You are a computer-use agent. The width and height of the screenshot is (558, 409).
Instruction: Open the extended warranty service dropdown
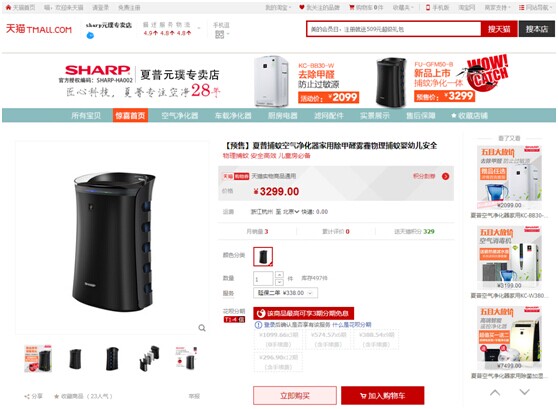click(x=285, y=293)
